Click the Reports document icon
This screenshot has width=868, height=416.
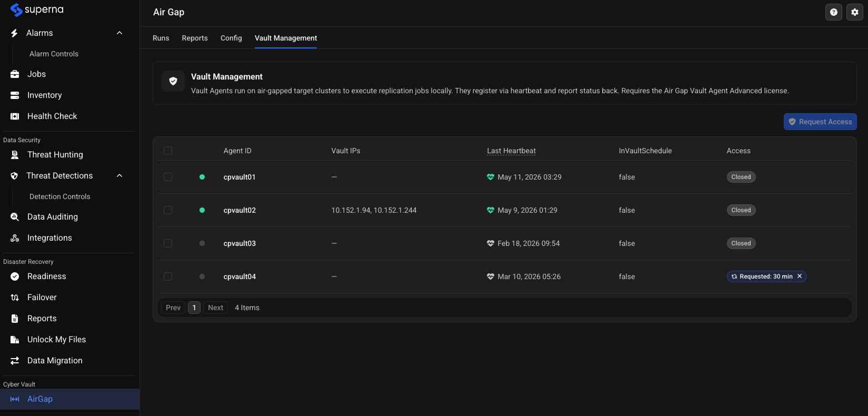click(15, 319)
